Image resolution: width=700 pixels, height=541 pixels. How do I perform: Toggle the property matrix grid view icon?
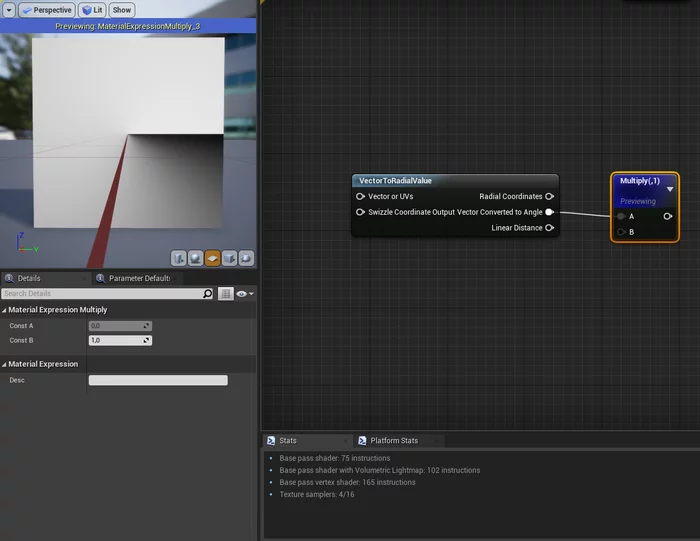(226, 293)
